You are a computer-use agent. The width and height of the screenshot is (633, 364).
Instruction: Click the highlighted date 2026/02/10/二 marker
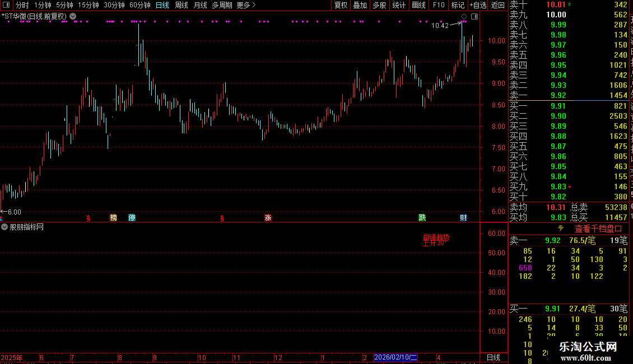point(395,357)
